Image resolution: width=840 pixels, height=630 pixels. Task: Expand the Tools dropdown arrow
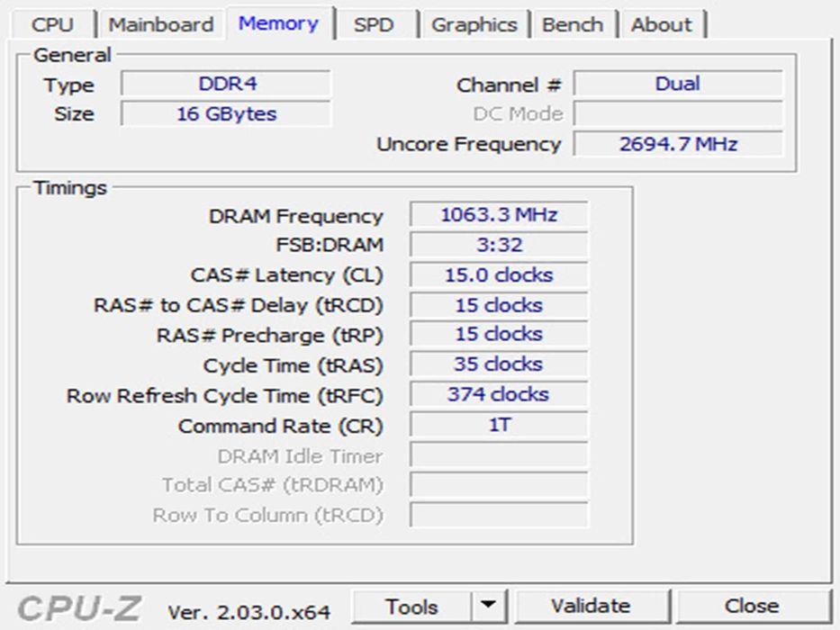(488, 606)
